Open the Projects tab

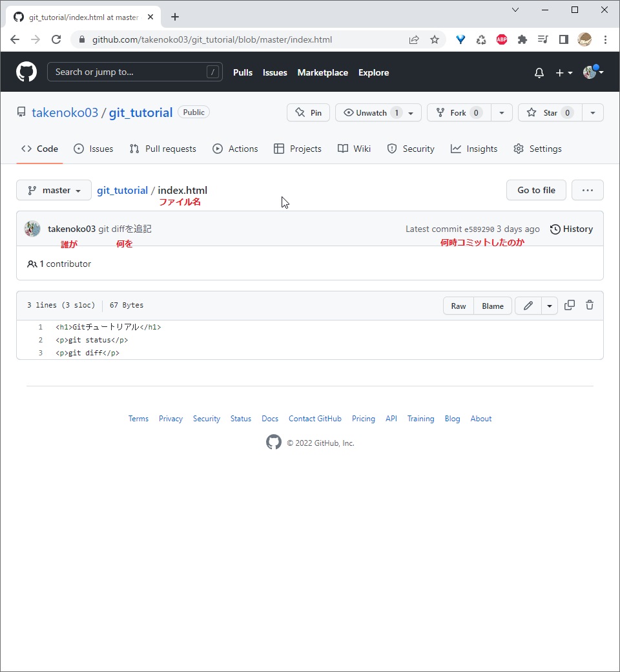pyautogui.click(x=297, y=149)
